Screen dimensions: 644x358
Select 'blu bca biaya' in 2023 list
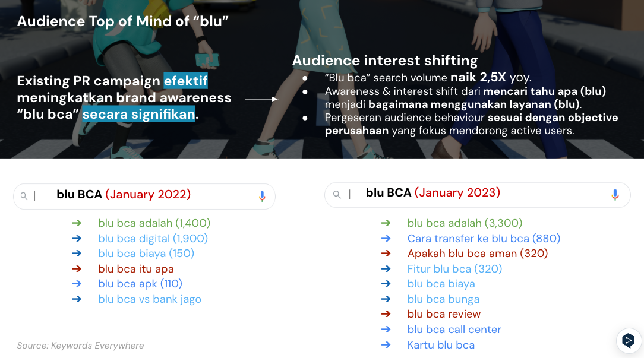click(x=441, y=284)
